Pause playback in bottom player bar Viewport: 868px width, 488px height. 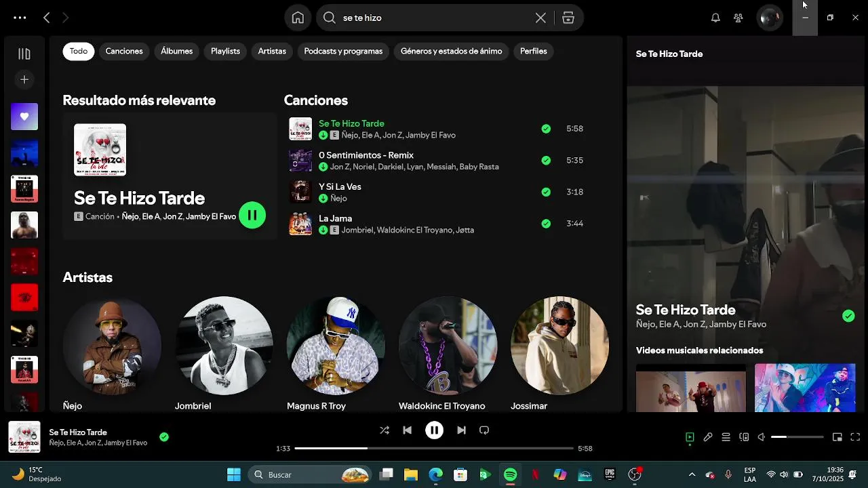pyautogui.click(x=434, y=430)
